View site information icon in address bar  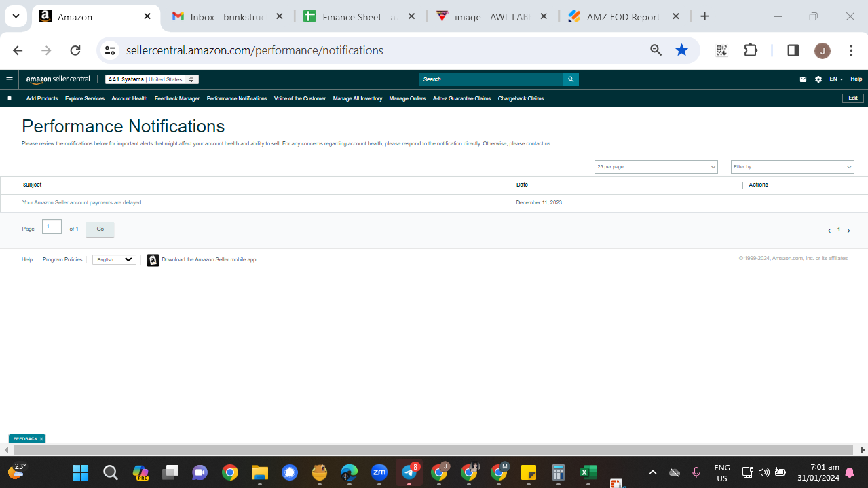111,50
